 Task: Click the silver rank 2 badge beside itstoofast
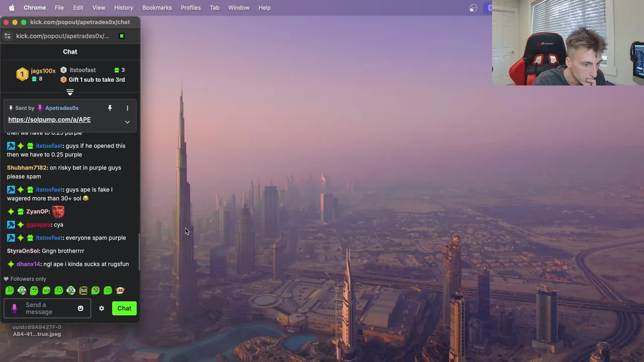(63, 70)
